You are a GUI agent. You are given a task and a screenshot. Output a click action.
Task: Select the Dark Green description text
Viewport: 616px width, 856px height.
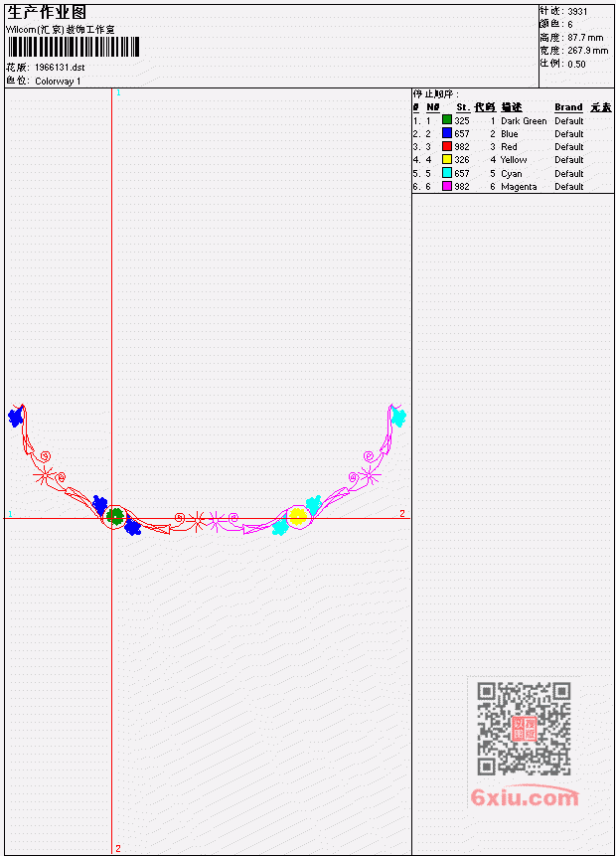(x=524, y=120)
